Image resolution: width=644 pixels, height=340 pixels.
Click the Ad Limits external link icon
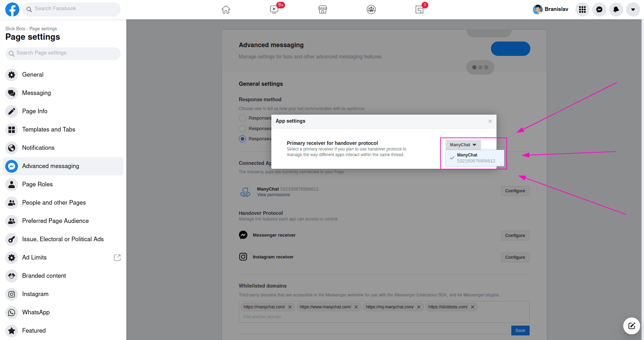[117, 258]
